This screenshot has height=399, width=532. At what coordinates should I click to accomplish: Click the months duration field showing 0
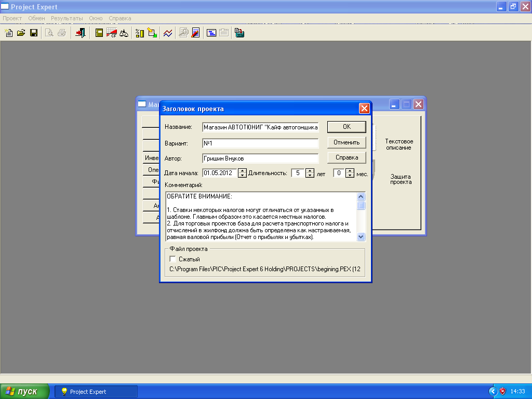(339, 173)
